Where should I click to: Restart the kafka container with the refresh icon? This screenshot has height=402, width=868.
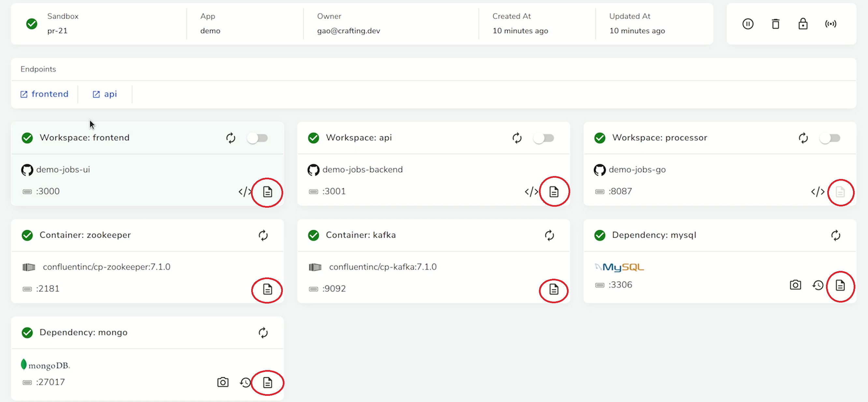click(549, 235)
